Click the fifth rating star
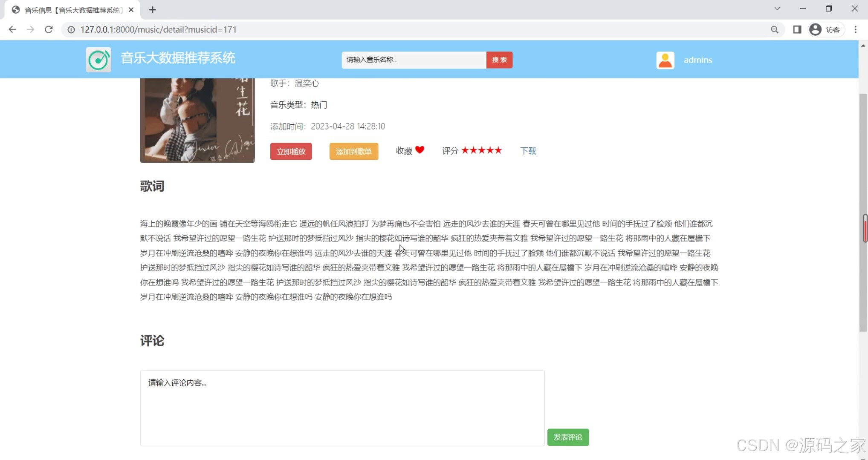 (498, 150)
